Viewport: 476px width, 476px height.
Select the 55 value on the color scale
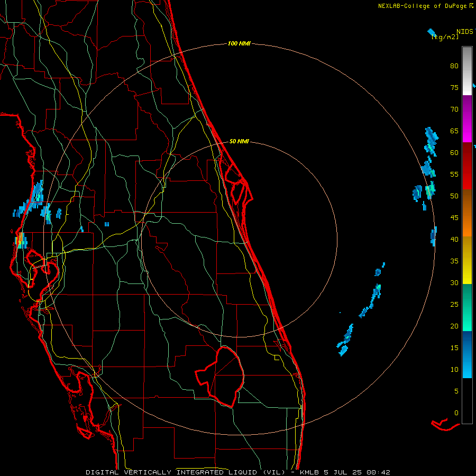click(454, 174)
